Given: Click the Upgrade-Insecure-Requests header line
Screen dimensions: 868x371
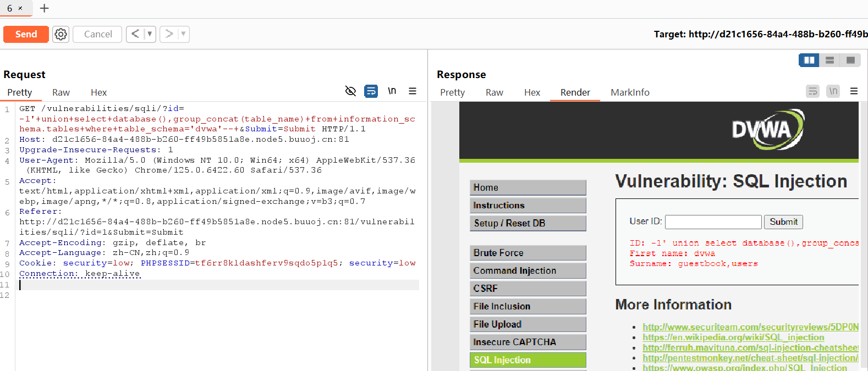Looking at the screenshot, I should point(96,150).
